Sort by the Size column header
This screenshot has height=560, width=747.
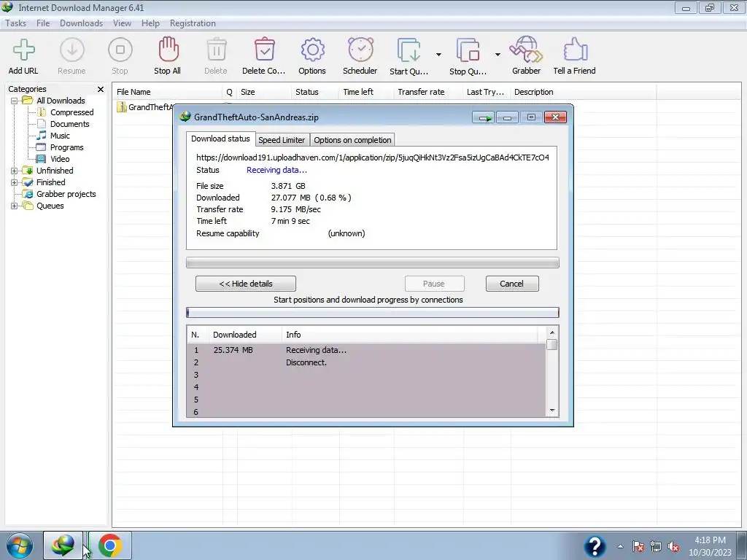(x=263, y=92)
